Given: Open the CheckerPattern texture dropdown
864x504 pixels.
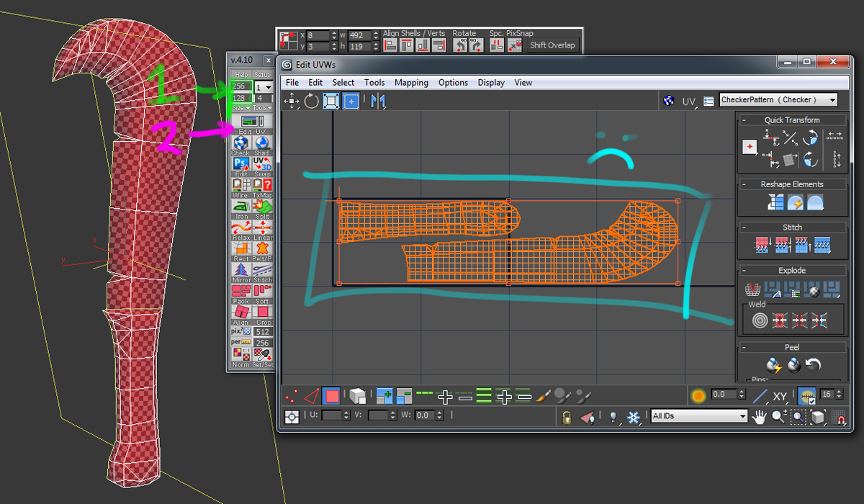Looking at the screenshot, I should 832,100.
